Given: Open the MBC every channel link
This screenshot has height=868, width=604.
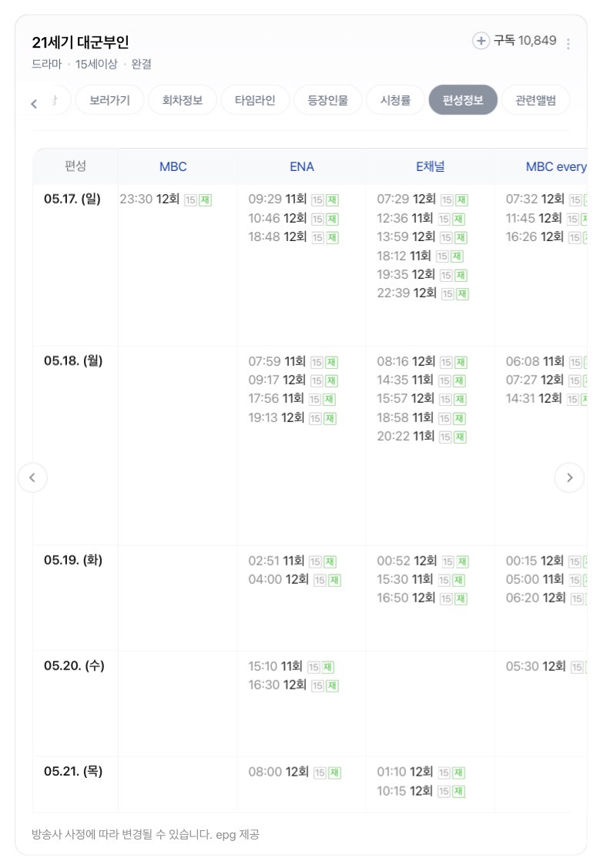Looking at the screenshot, I should pos(555,166).
